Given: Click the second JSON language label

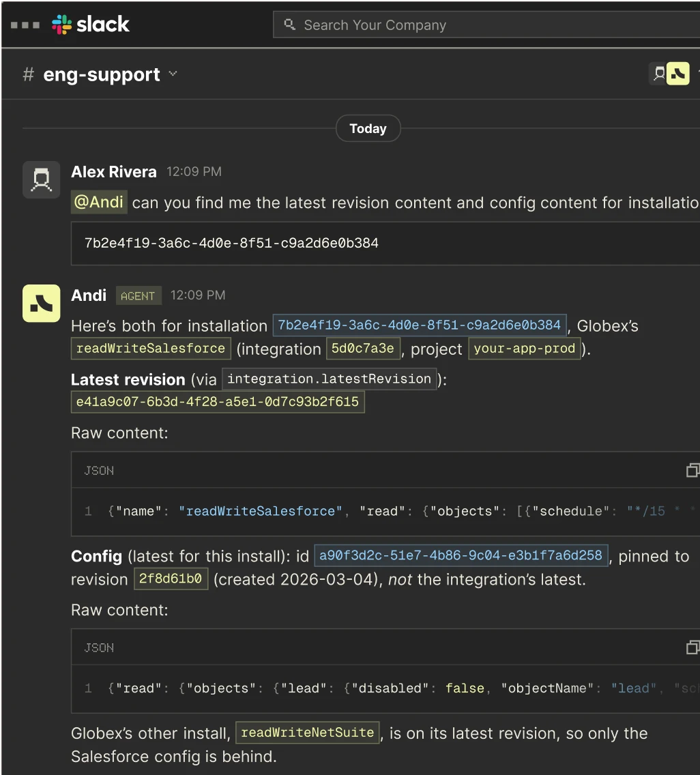Looking at the screenshot, I should 99,647.
